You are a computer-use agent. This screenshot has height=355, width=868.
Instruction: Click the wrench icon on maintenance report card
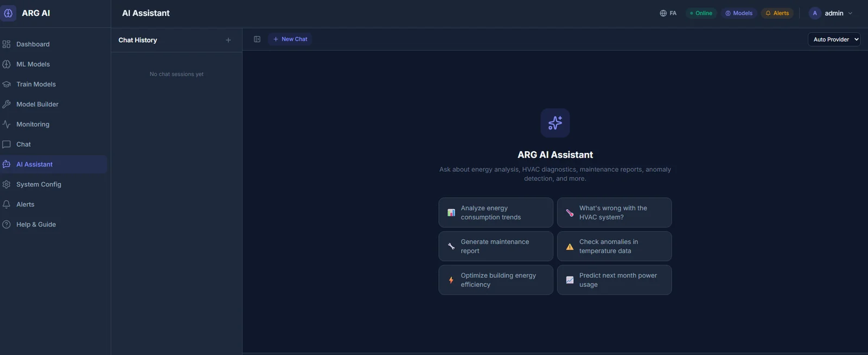[x=451, y=246]
